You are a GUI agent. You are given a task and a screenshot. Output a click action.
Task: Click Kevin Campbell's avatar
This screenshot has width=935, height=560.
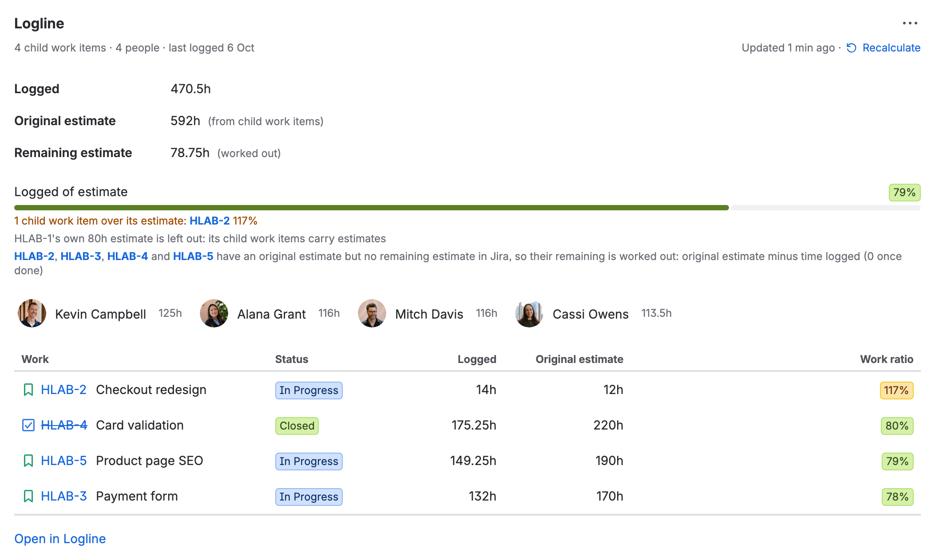pyautogui.click(x=32, y=313)
